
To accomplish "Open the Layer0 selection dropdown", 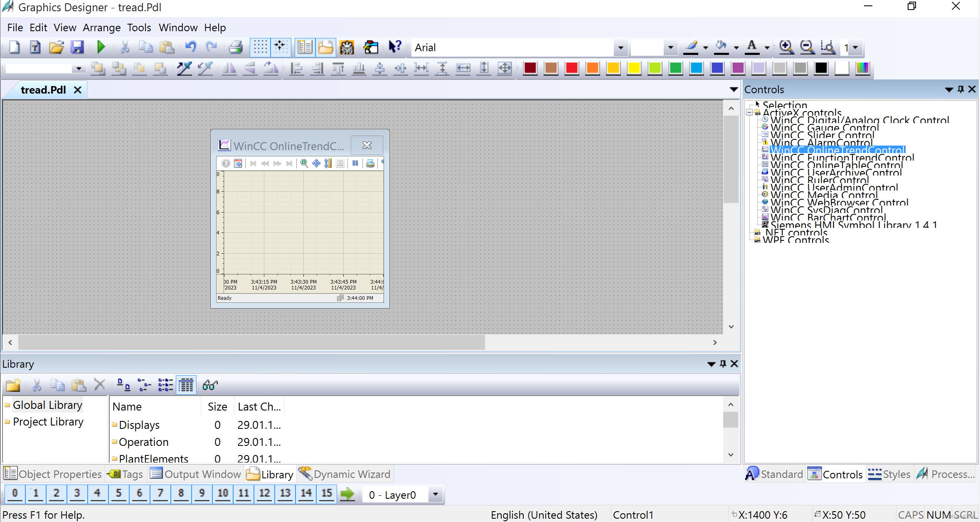I will 435,495.
